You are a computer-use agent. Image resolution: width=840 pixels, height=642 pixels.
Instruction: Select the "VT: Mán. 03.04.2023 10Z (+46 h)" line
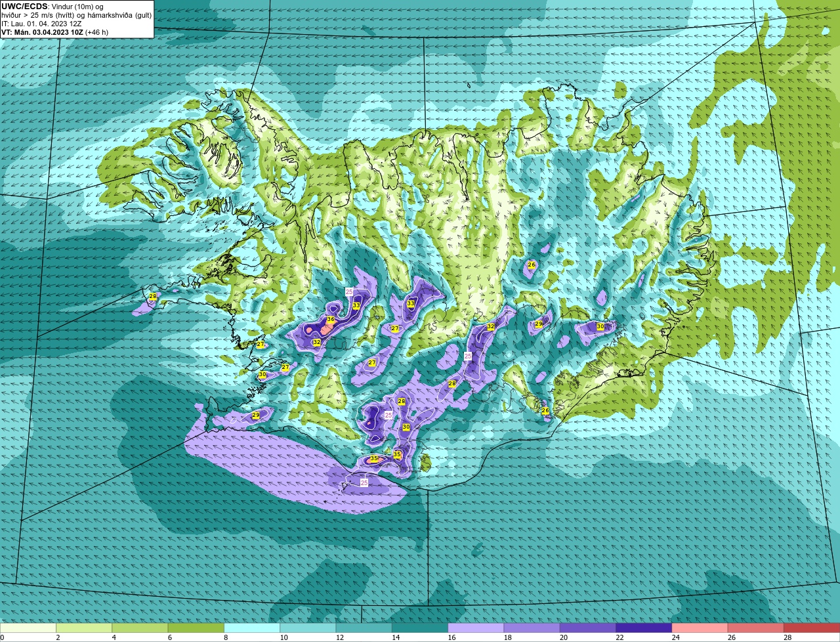[54, 32]
